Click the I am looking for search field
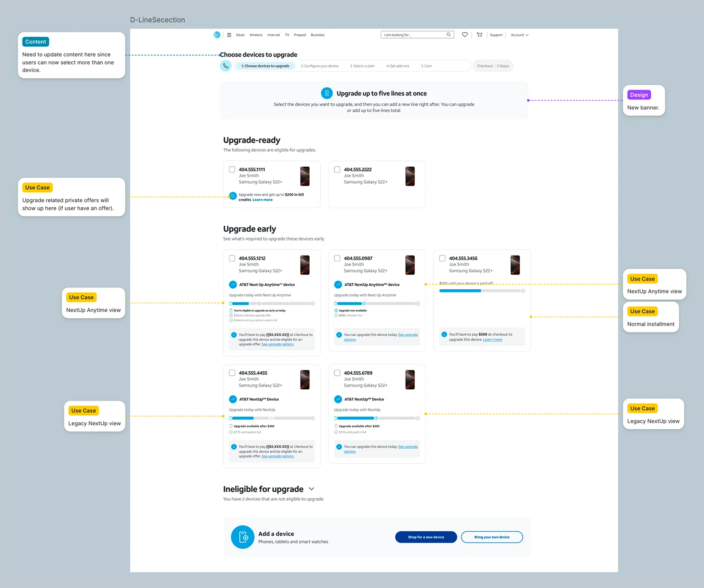704x588 pixels. tap(417, 35)
